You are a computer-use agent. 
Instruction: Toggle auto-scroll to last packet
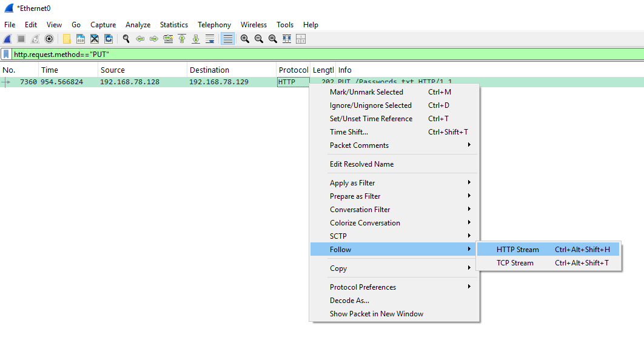(210, 39)
